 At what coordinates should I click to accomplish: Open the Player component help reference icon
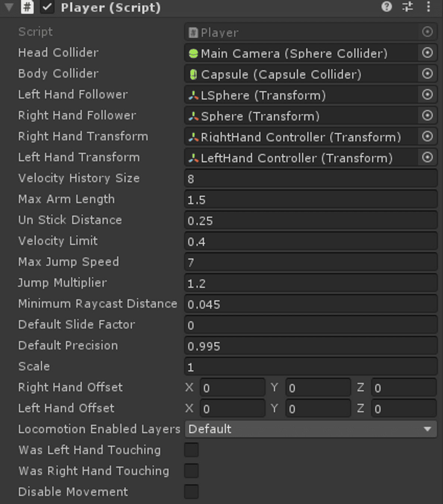(x=387, y=7)
